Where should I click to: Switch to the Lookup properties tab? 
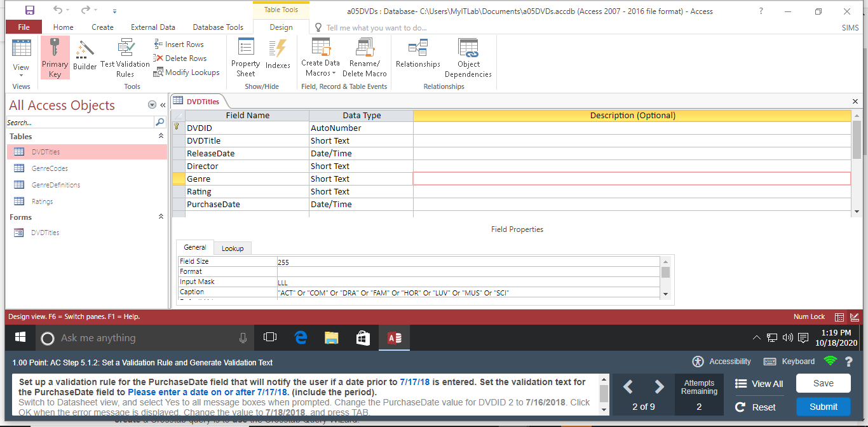coord(232,248)
